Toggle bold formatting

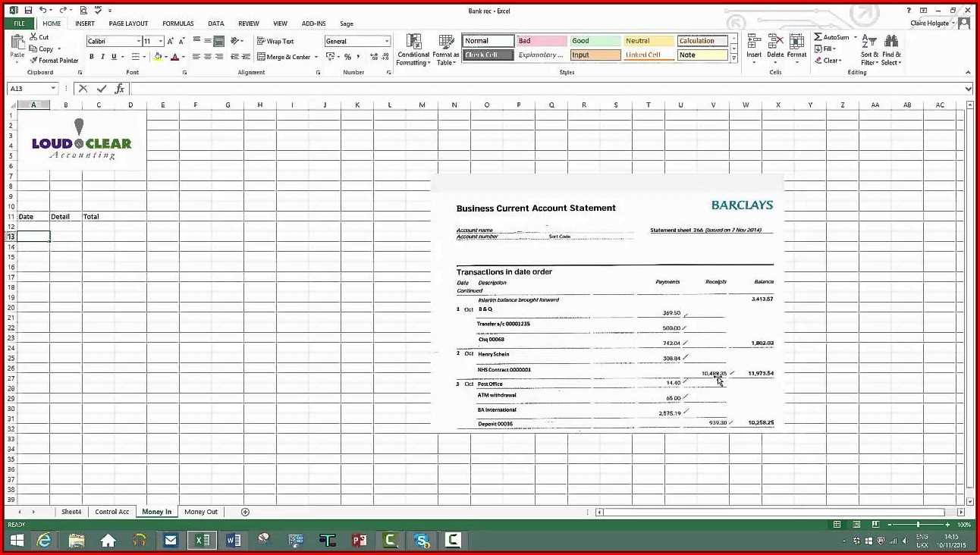click(x=92, y=57)
